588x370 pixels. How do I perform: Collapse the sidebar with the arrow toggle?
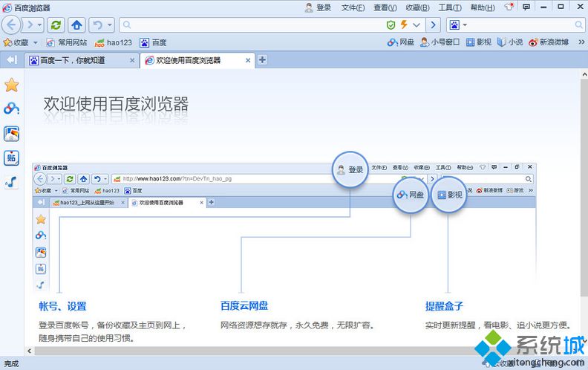12,60
